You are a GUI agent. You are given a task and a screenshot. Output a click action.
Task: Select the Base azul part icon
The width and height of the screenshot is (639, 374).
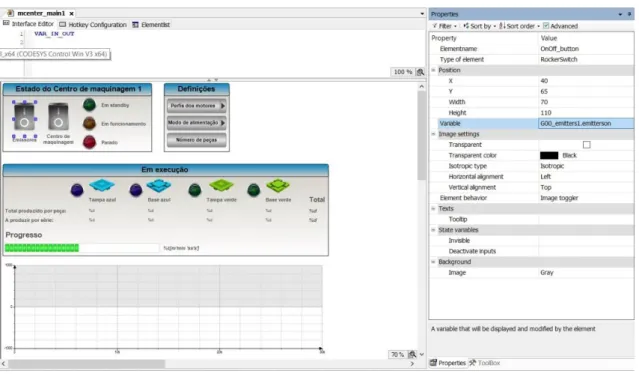click(159, 186)
